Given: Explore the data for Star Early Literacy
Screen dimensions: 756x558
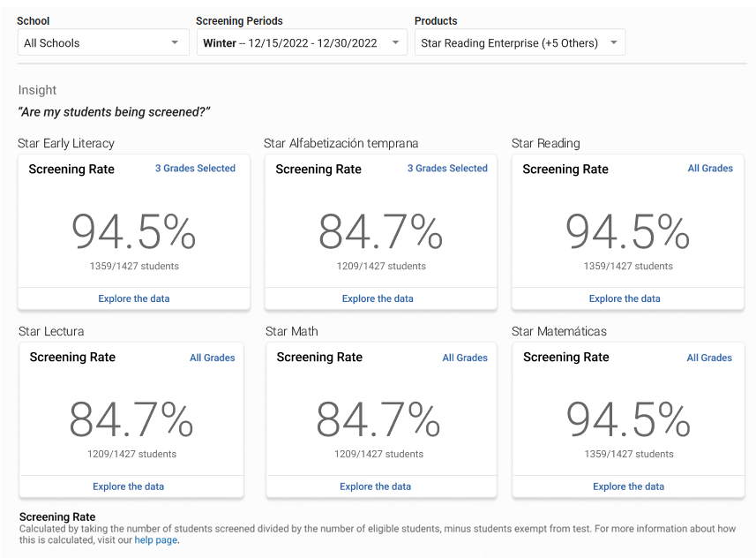Looking at the screenshot, I should [x=133, y=298].
